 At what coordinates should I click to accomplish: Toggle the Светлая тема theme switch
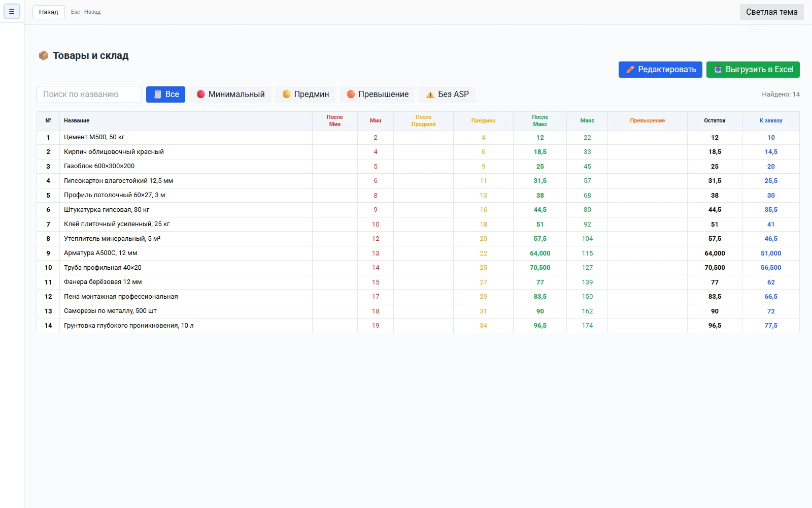point(771,12)
